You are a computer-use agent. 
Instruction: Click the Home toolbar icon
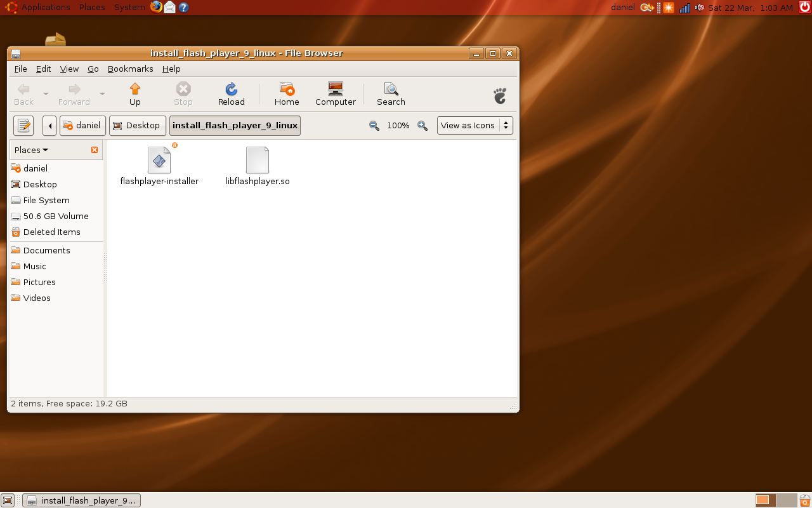[286, 94]
